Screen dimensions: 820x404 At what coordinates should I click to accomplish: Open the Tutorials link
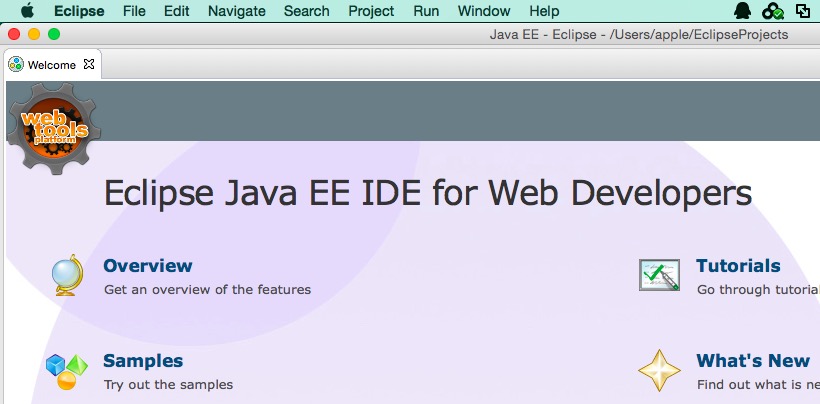point(738,266)
